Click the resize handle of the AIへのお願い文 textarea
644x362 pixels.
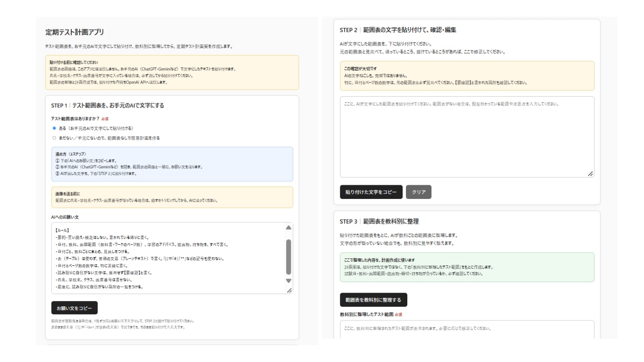click(289, 290)
